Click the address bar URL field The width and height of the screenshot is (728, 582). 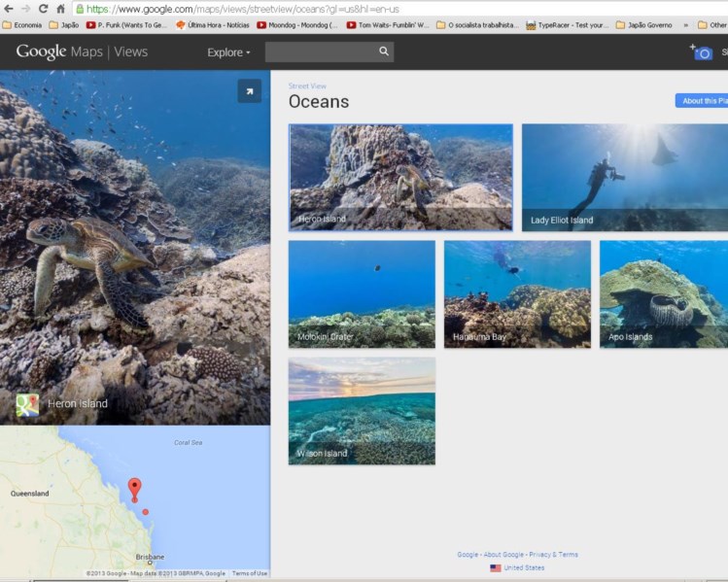click(399, 9)
